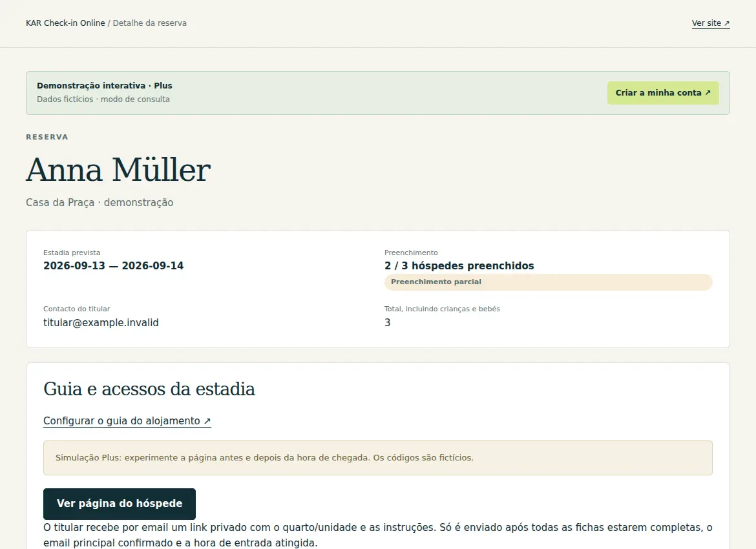The image size is (756, 549).
Task: Click the Anna Müller reservation heading
Action: point(118,170)
